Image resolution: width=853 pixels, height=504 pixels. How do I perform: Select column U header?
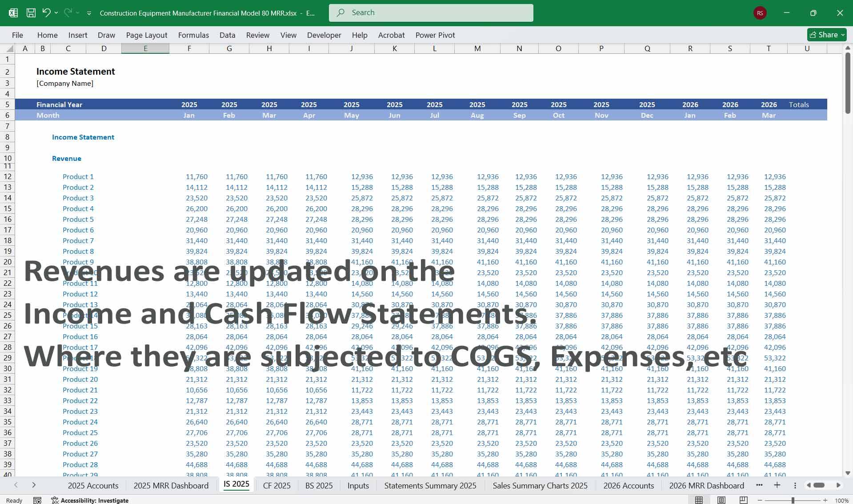coord(807,48)
